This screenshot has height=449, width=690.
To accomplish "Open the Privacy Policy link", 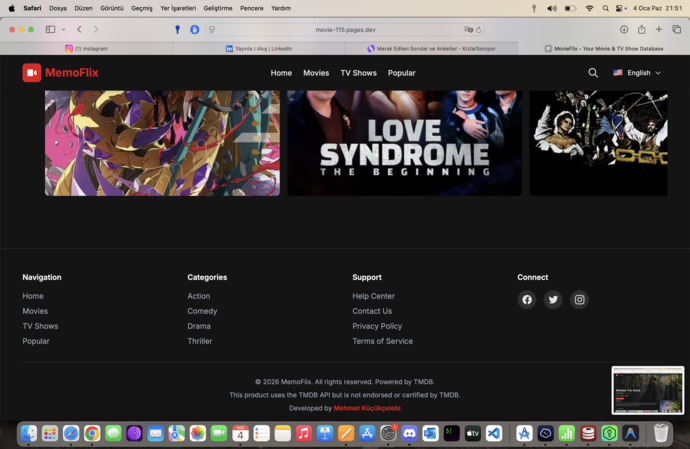I will click(x=377, y=326).
